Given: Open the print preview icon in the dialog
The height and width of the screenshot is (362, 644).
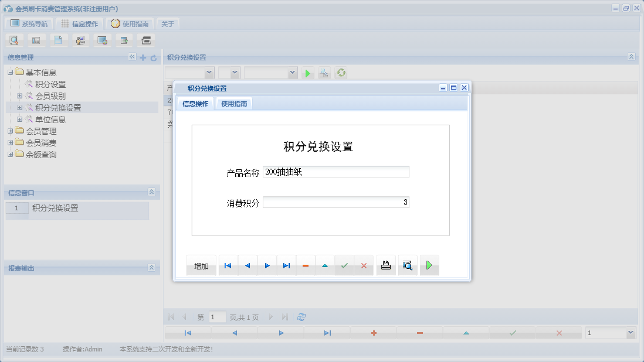Looking at the screenshot, I should click(x=408, y=265).
